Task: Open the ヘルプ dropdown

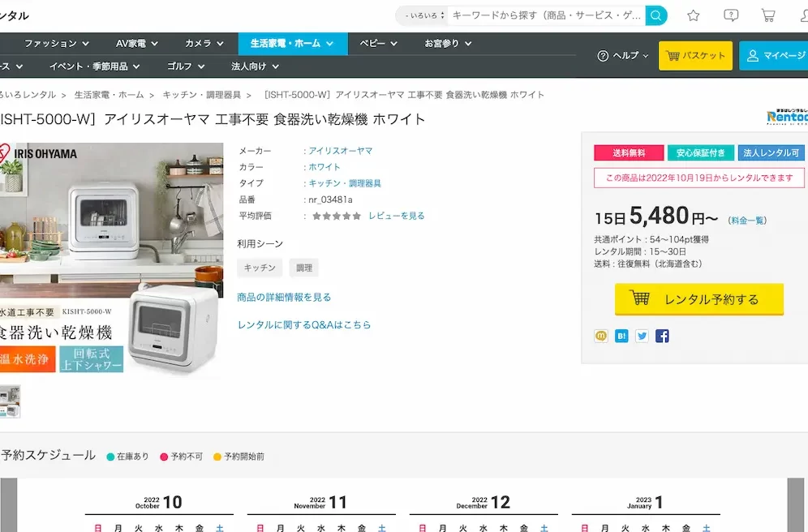Action: [x=623, y=56]
